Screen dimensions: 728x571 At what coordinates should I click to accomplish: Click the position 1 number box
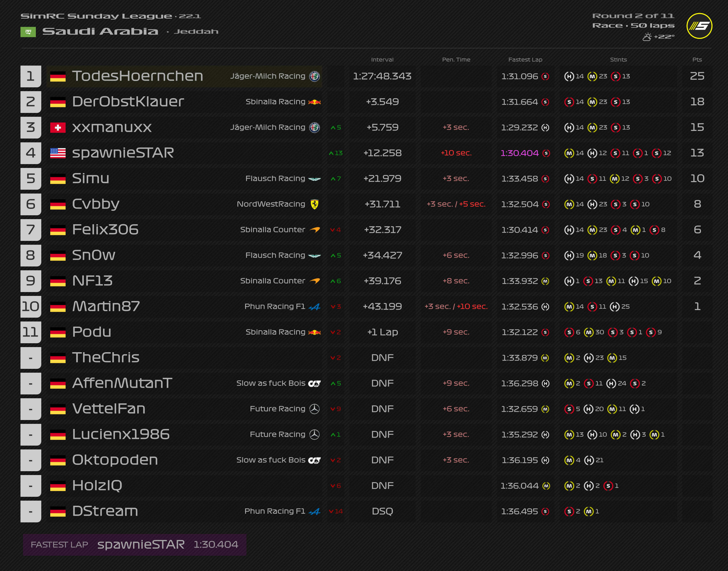pos(30,76)
